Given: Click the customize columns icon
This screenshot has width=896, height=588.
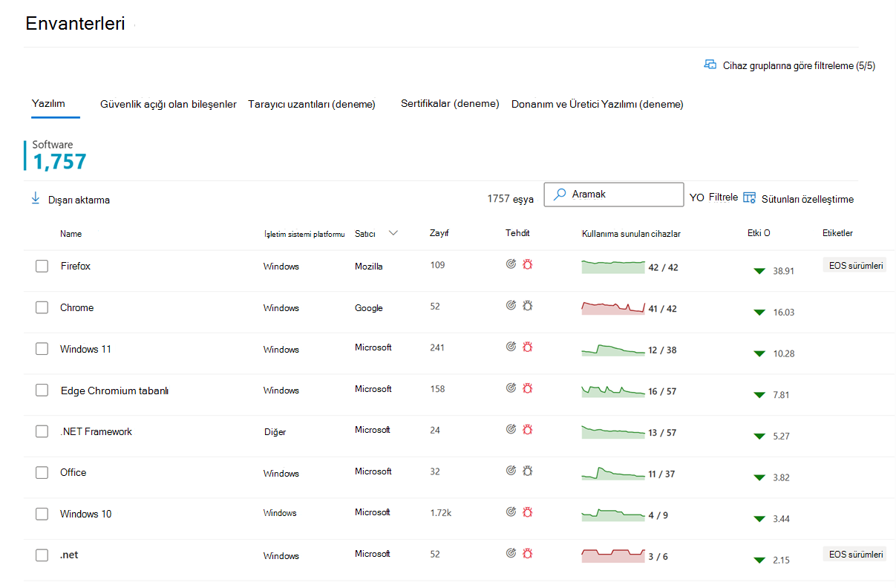Looking at the screenshot, I should (750, 198).
